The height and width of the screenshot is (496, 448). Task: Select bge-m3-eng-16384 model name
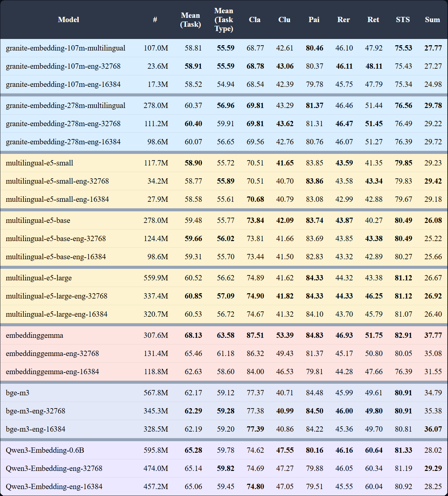coord(36,429)
